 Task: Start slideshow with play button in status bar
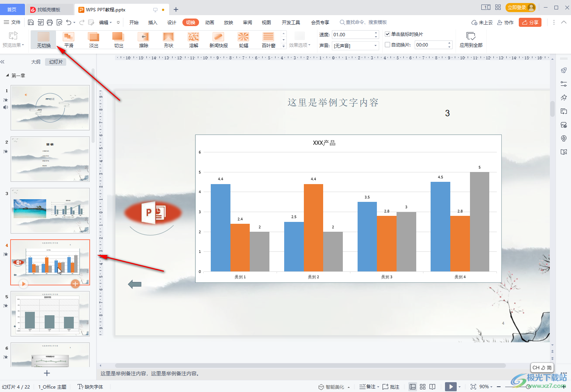click(450, 387)
